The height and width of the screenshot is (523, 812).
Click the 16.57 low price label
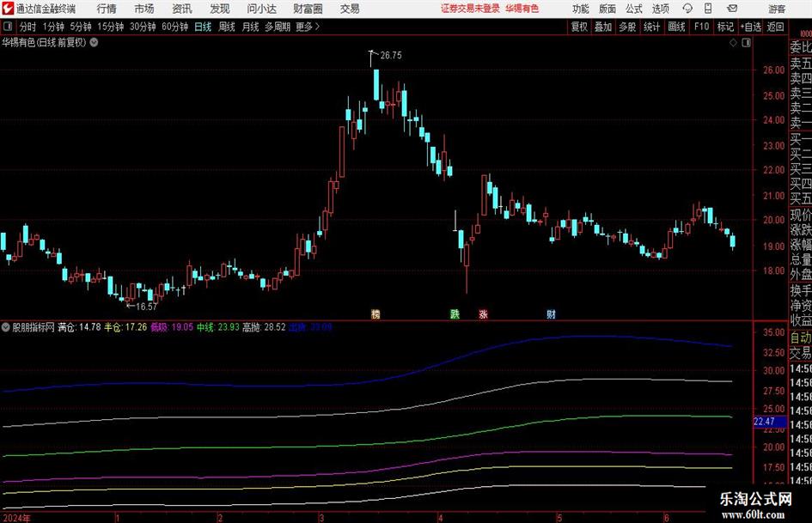click(147, 307)
